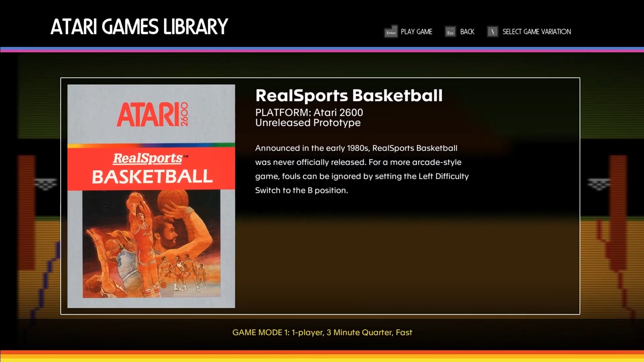
Task: Click the 'Switch to the B position' line
Action: (302, 190)
